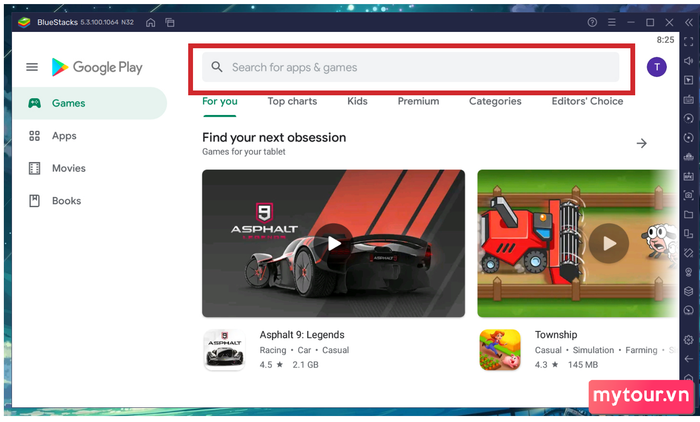Screen dimensions: 700x422
Task: Click the Search for apps & games field
Action: (410, 67)
